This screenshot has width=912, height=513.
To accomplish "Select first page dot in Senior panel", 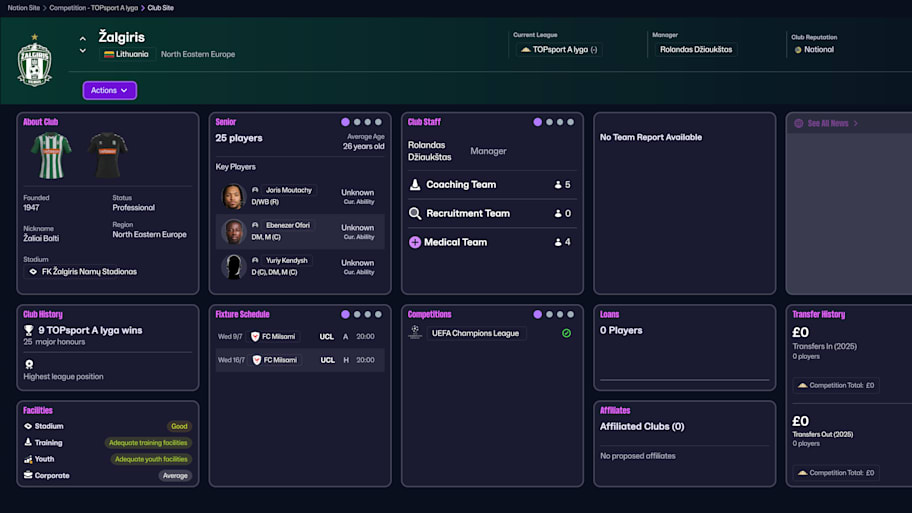I will click(x=345, y=122).
